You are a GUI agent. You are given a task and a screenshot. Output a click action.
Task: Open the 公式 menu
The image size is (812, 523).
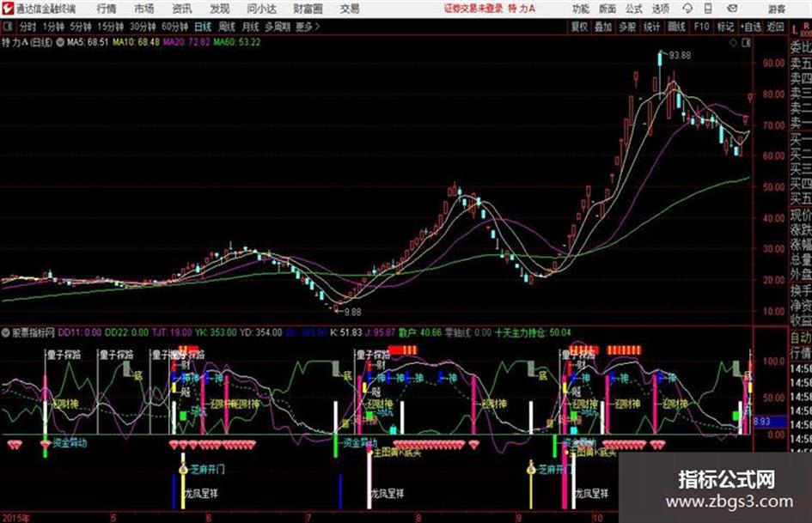[x=634, y=9]
